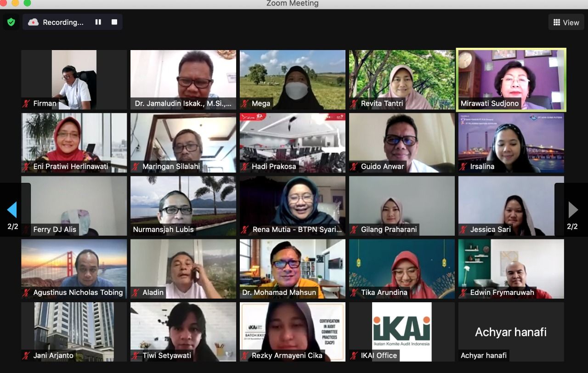The height and width of the screenshot is (373, 588).
Task: Click Maringan Silalahi's muted mic icon
Action: tap(136, 166)
